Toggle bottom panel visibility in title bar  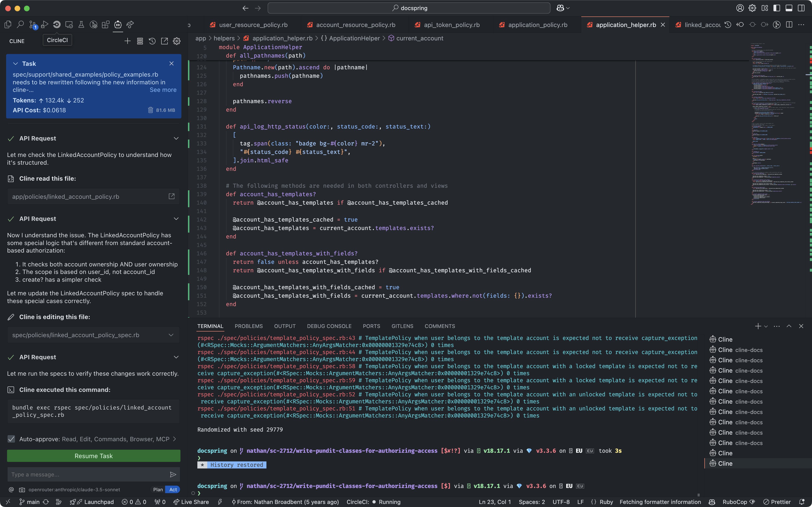point(789,8)
